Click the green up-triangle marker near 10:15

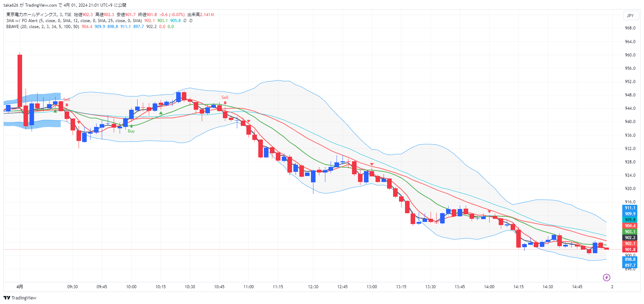(161, 113)
